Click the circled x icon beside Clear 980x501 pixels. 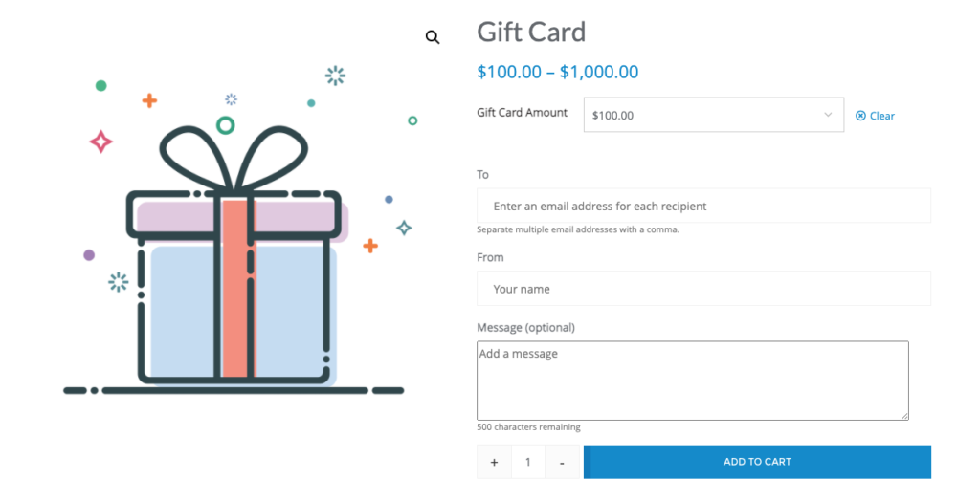click(x=860, y=116)
